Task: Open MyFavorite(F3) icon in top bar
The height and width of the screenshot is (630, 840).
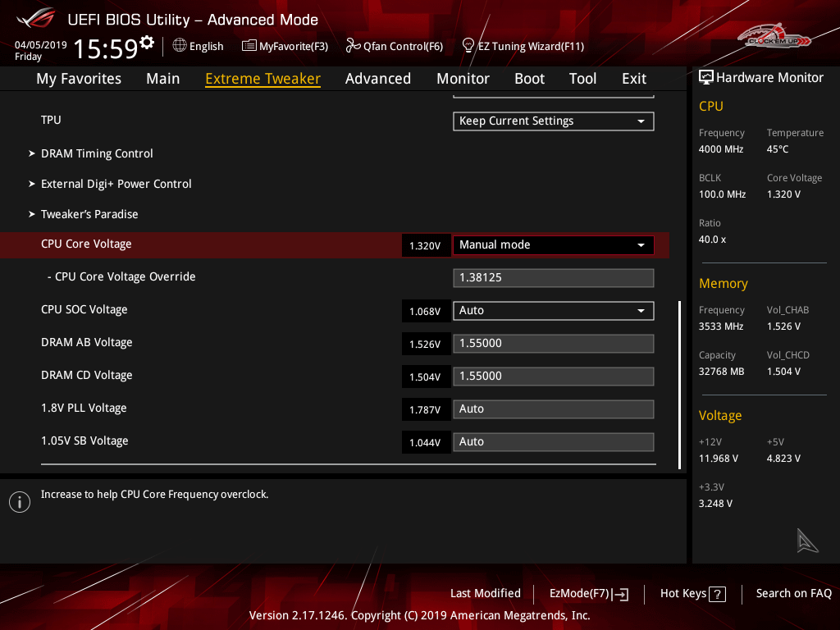Action: pos(249,46)
